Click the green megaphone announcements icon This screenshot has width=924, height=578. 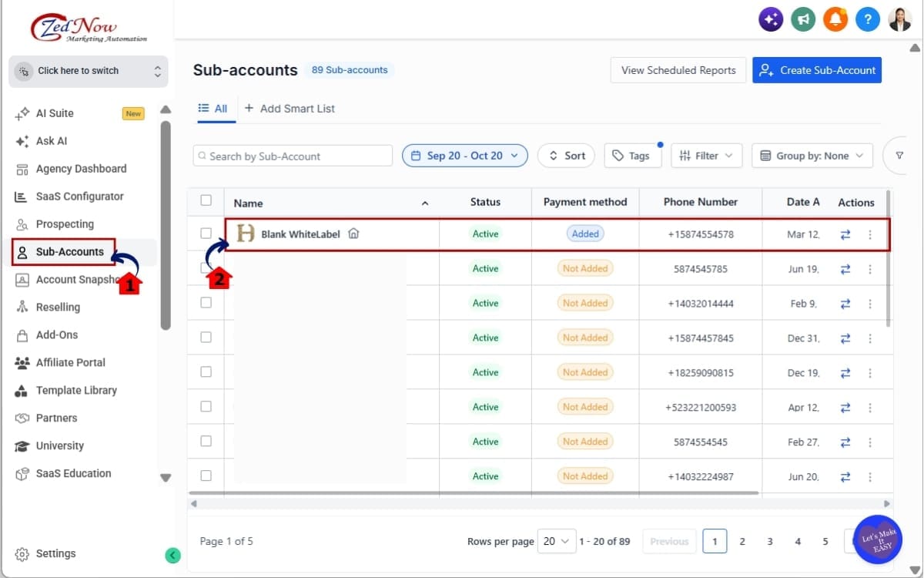click(x=803, y=20)
